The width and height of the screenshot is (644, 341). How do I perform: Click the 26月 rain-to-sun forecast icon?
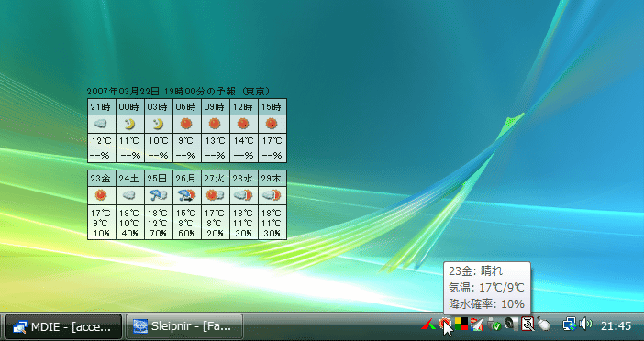pyautogui.click(x=186, y=195)
